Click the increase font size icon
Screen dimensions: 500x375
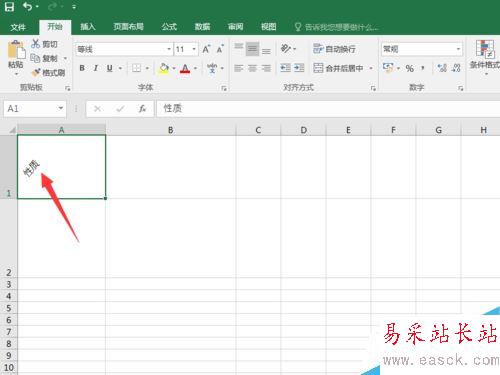point(206,49)
